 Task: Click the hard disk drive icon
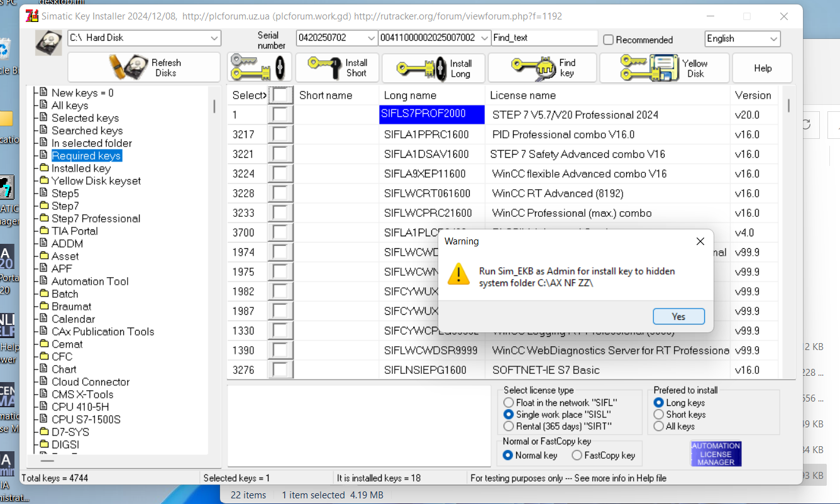tap(48, 44)
